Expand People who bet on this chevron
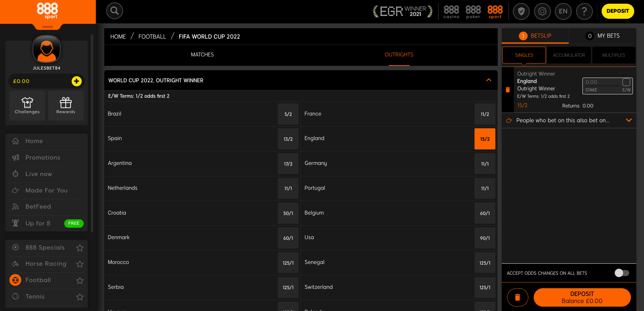Screen dimensions: 644x311 click(x=629, y=120)
